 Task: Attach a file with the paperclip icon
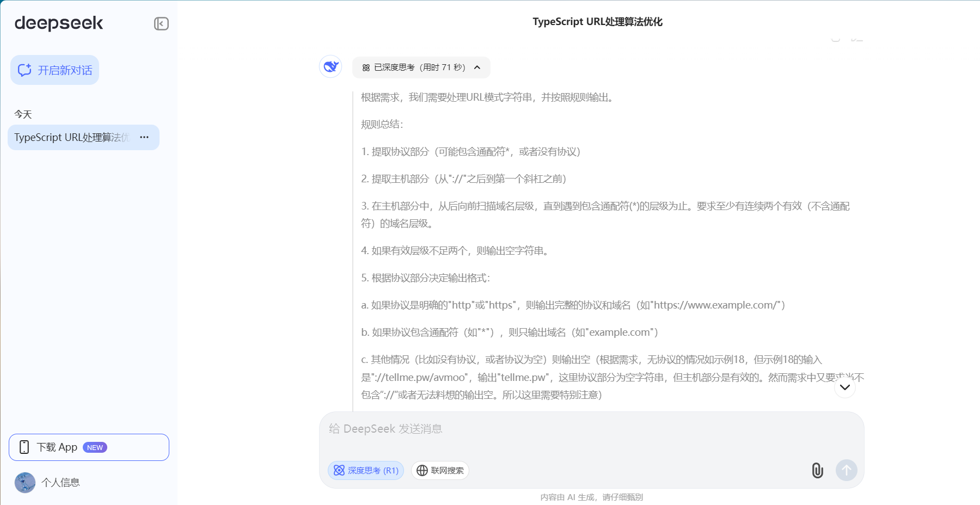pos(817,471)
